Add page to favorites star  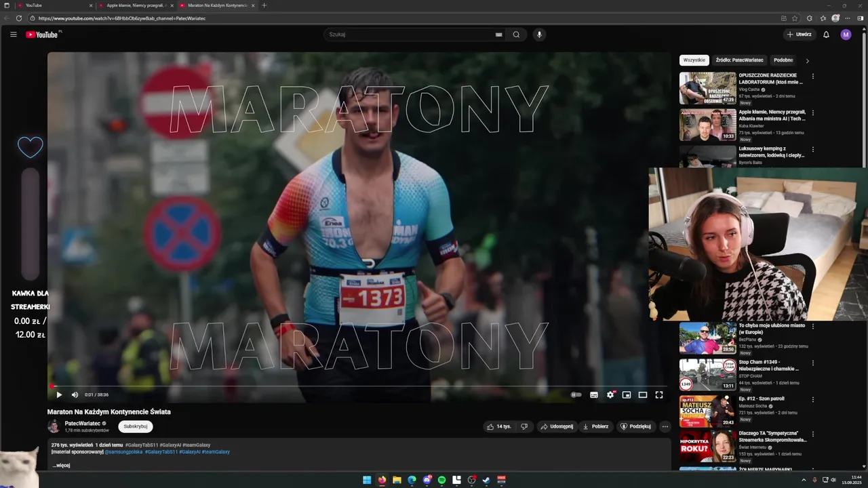(795, 18)
